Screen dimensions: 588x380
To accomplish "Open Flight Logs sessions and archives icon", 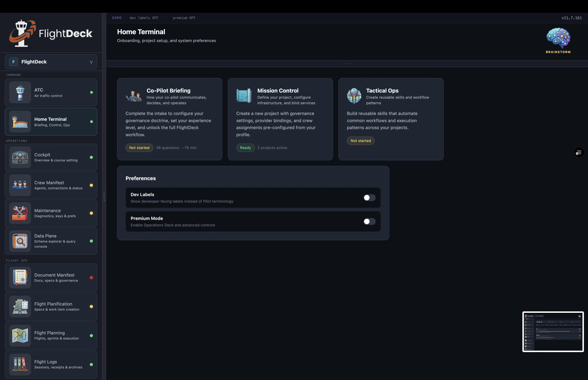I will tap(20, 365).
